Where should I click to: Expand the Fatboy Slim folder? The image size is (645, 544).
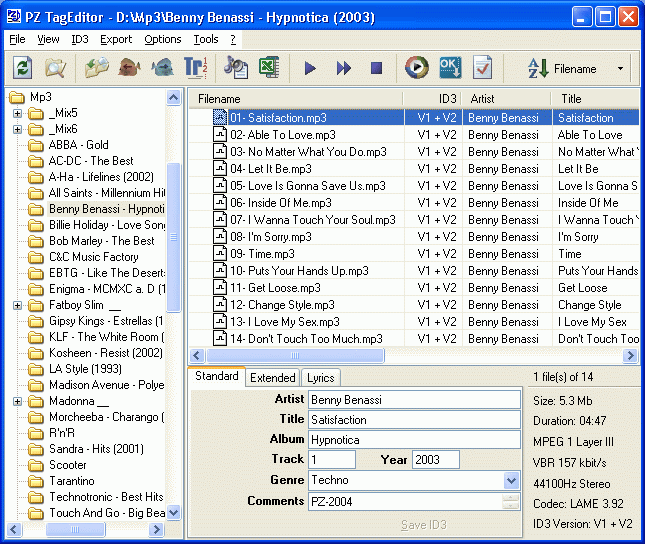tap(17, 305)
